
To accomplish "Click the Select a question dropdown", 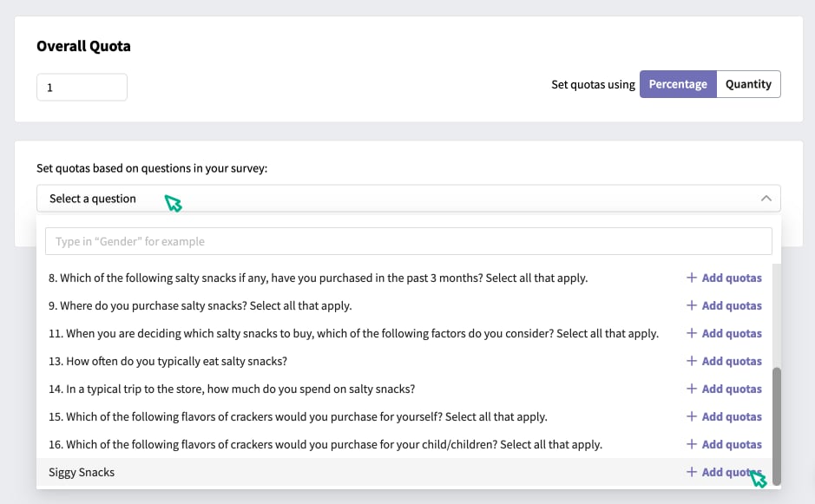I will coord(409,199).
